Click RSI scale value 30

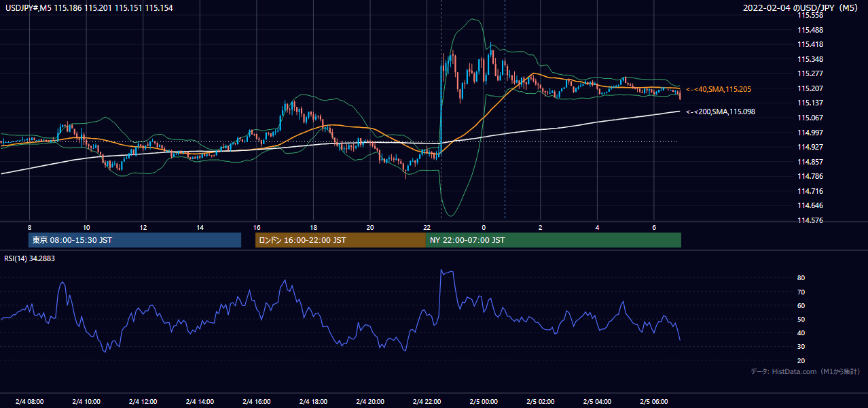click(801, 347)
